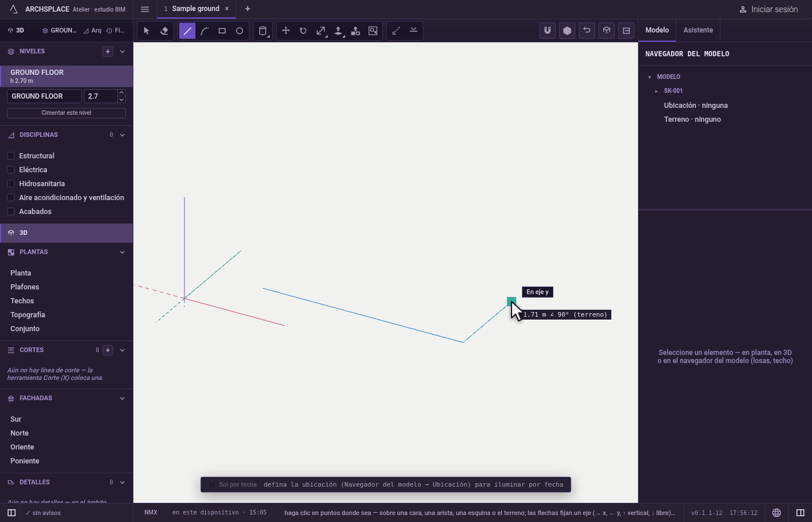Toggle the Sol por fecha checkbox
The height and width of the screenshot is (522, 812).
pos(212,484)
